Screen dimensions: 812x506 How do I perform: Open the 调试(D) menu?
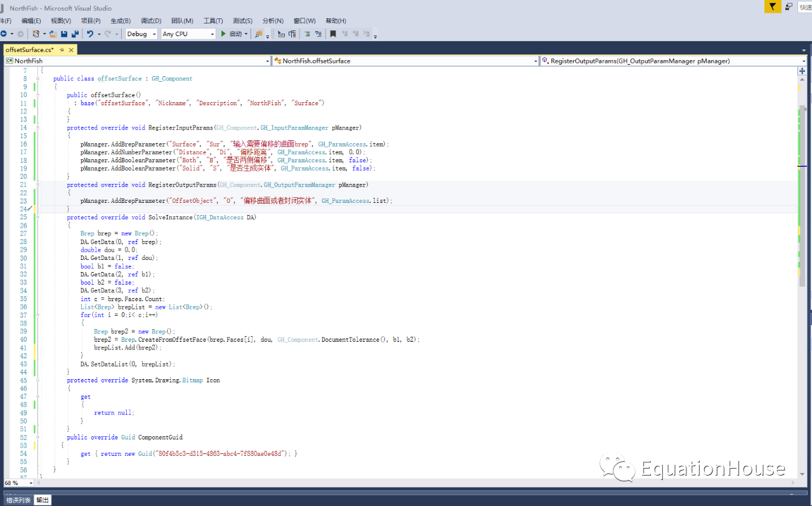point(151,21)
